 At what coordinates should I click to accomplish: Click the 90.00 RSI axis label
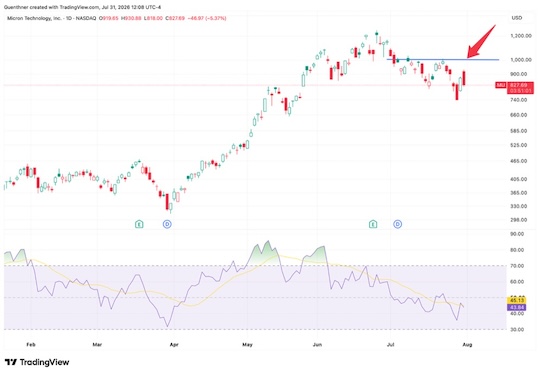(518, 234)
